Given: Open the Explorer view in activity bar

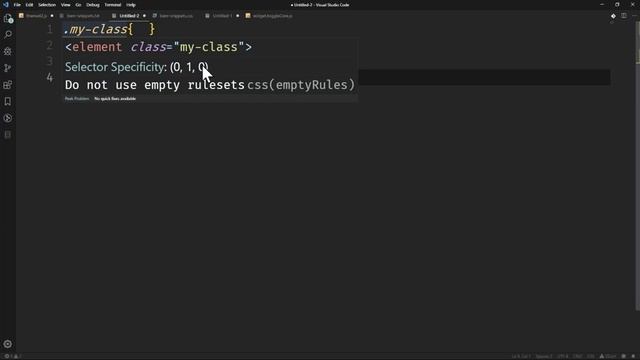Looking at the screenshot, I should (x=8, y=18).
